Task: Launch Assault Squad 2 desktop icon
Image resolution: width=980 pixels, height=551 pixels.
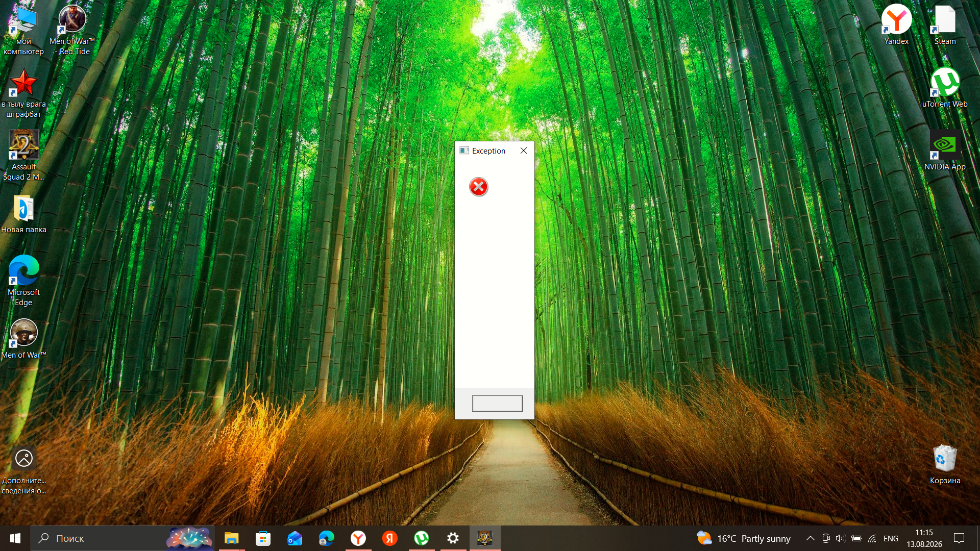Action: tap(23, 155)
